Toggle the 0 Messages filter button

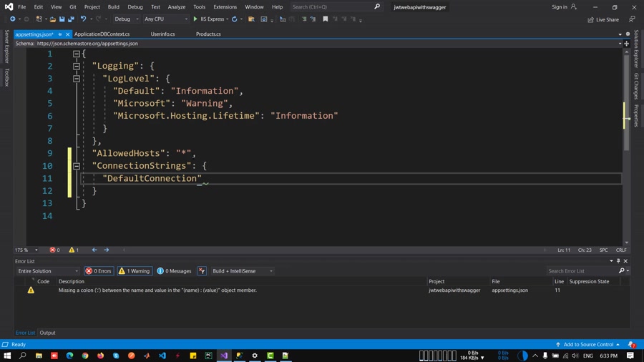(x=174, y=271)
